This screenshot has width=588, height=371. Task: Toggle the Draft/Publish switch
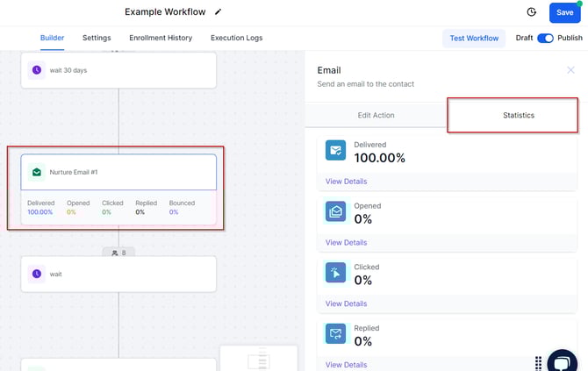[545, 38]
